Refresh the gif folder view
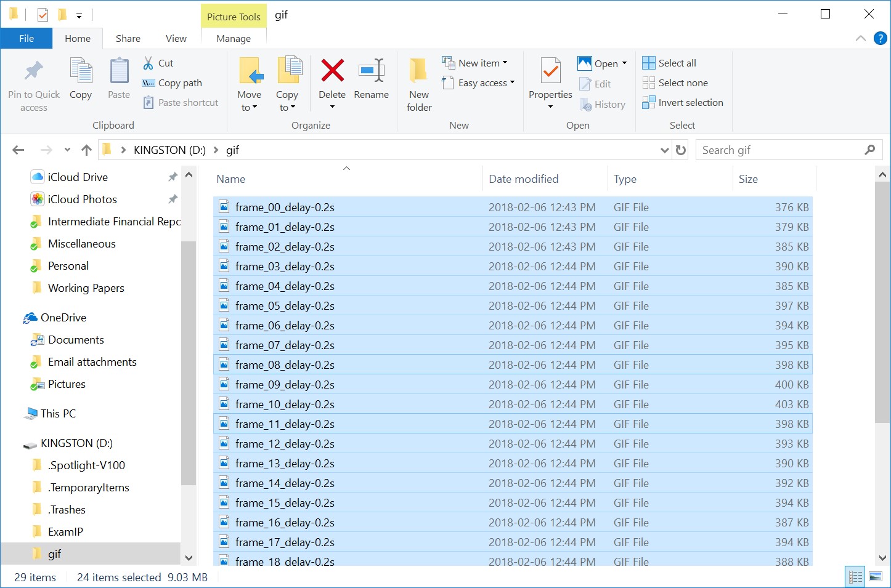Viewport: 891px width, 588px height. click(681, 150)
